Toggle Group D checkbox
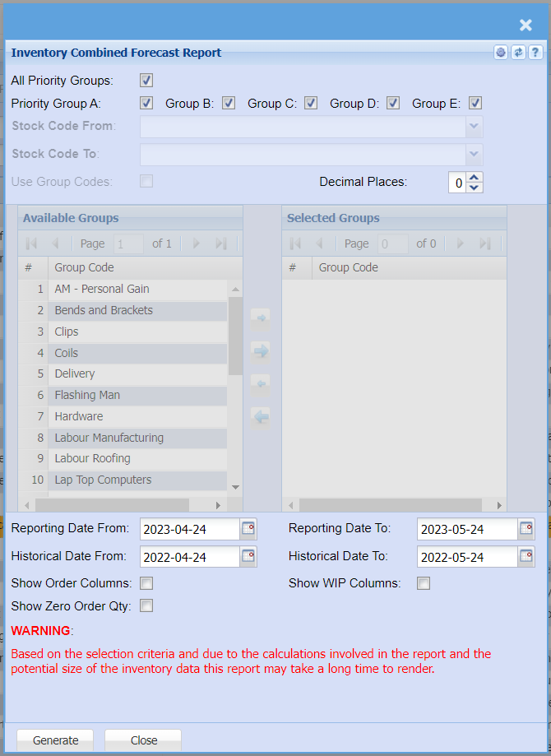This screenshot has width=551, height=756. pyautogui.click(x=393, y=103)
